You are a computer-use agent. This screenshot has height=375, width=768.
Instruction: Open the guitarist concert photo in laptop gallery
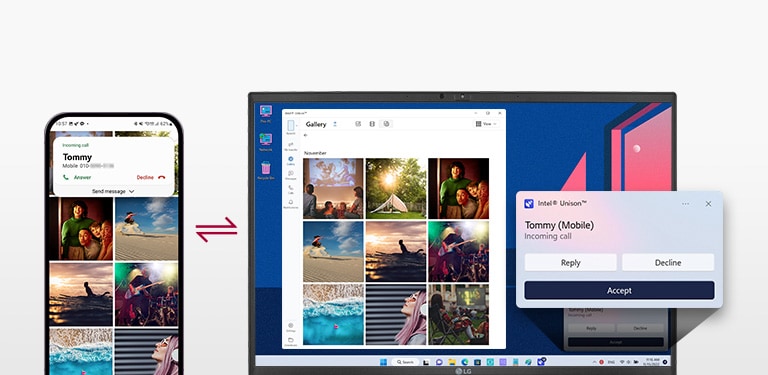[x=458, y=252]
